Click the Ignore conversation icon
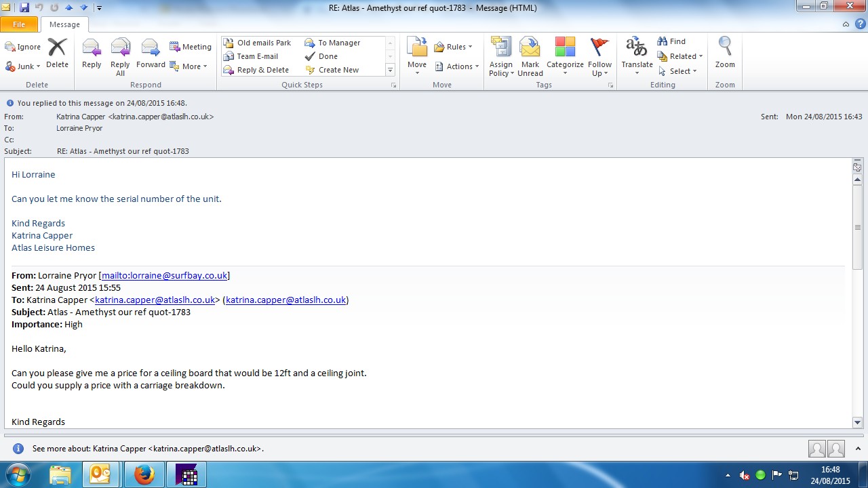 [23, 47]
